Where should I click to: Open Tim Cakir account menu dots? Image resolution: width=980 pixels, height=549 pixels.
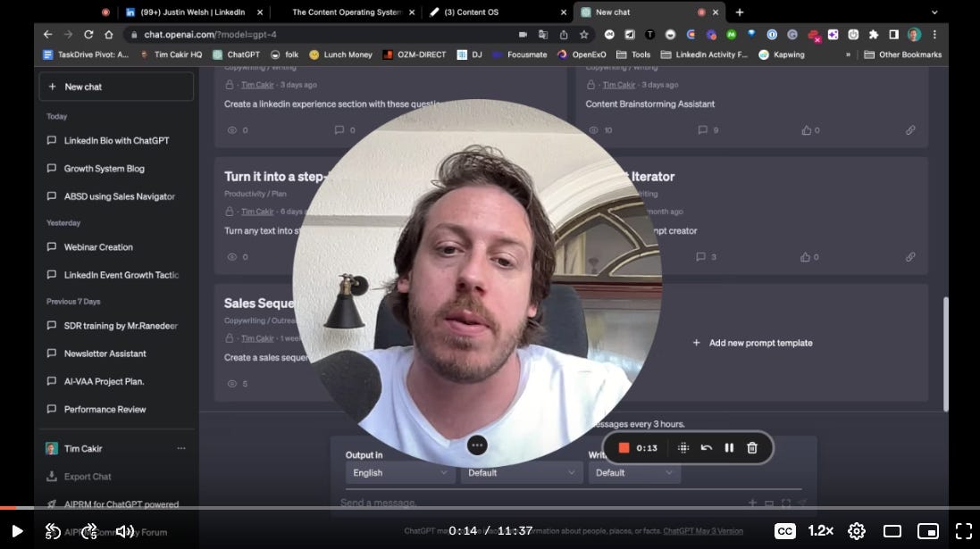[181, 448]
